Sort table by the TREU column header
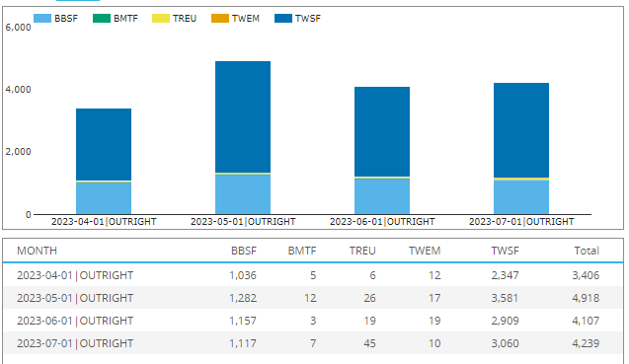629x364 pixels. (x=362, y=251)
